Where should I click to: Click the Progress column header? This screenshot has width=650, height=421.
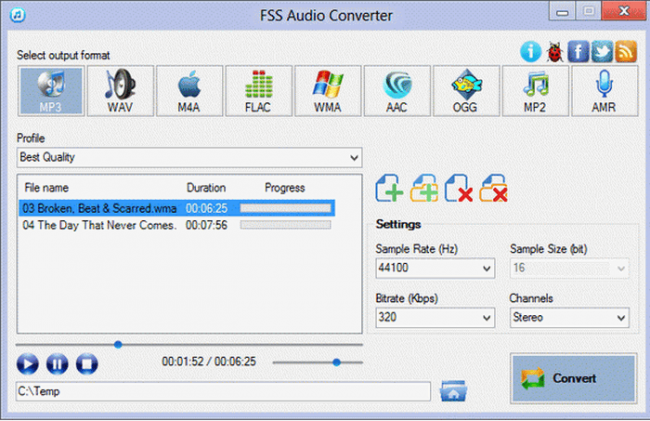point(285,188)
